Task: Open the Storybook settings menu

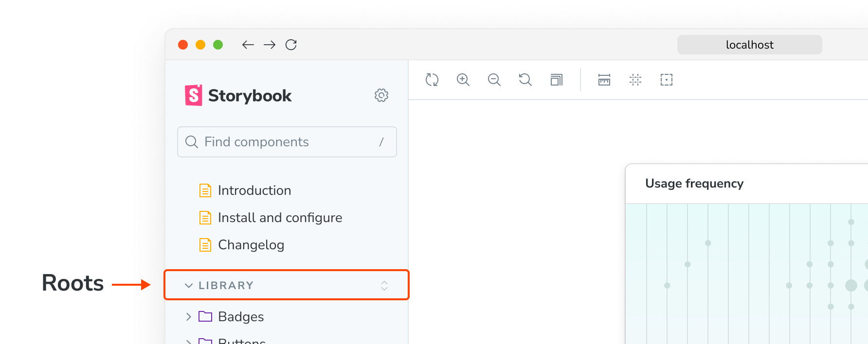Action: (381, 95)
